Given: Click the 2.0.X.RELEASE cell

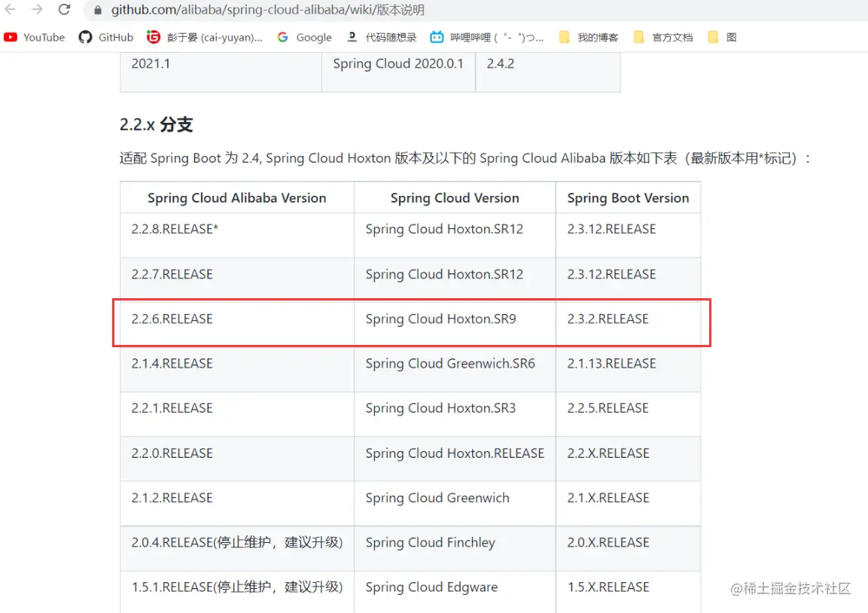Looking at the screenshot, I should [x=629, y=548].
